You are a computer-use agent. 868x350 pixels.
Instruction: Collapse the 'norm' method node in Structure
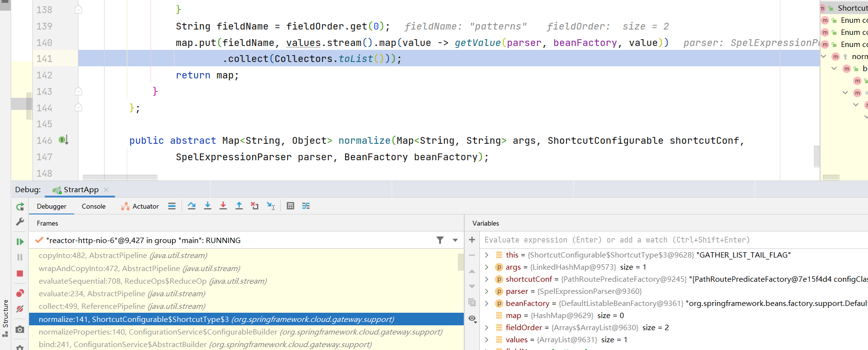click(x=823, y=57)
